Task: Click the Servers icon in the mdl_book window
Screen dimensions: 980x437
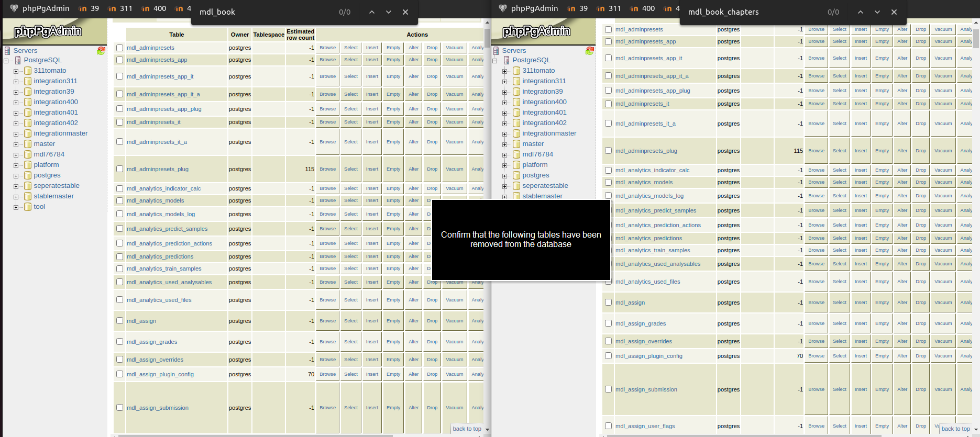Action: (x=7, y=51)
